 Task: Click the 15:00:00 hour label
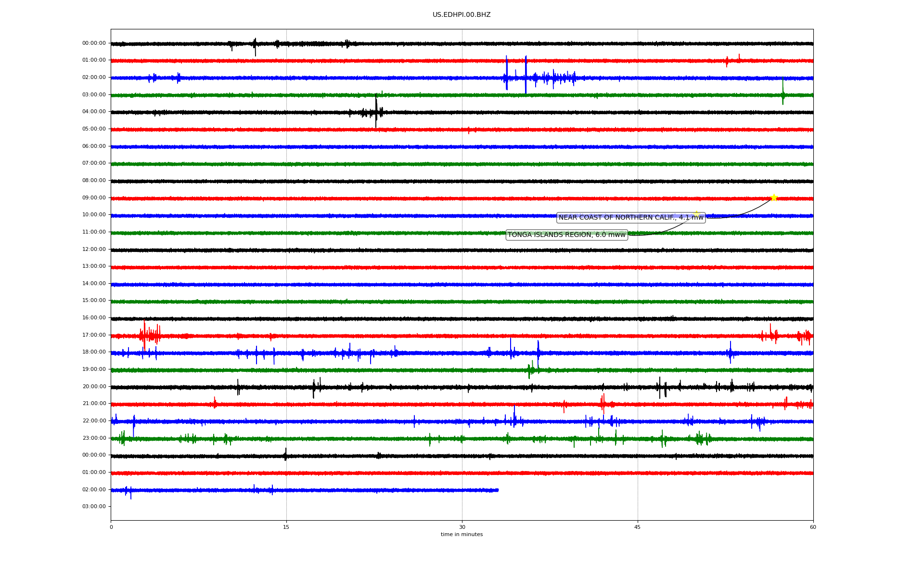coord(94,301)
